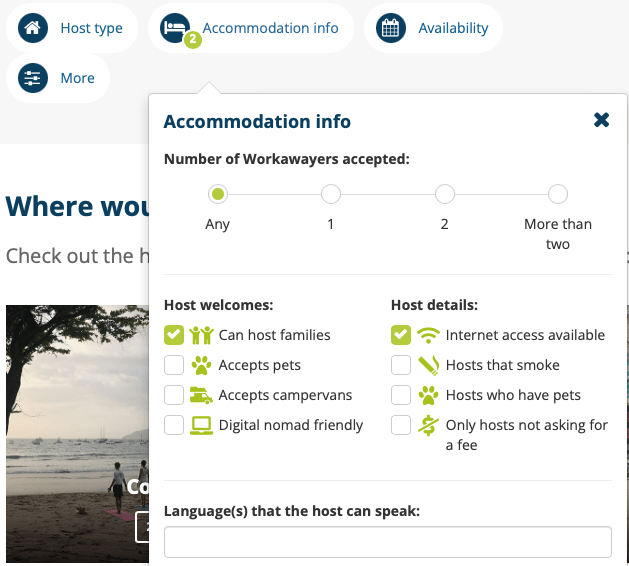Select More than two Workawayers option
The width and height of the screenshot is (629, 566).
[558, 194]
